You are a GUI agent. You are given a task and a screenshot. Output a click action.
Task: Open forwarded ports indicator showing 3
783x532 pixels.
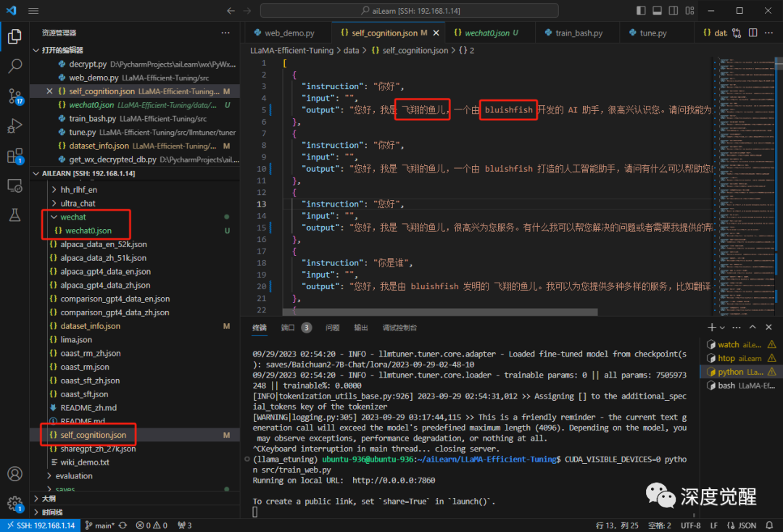[184, 525]
